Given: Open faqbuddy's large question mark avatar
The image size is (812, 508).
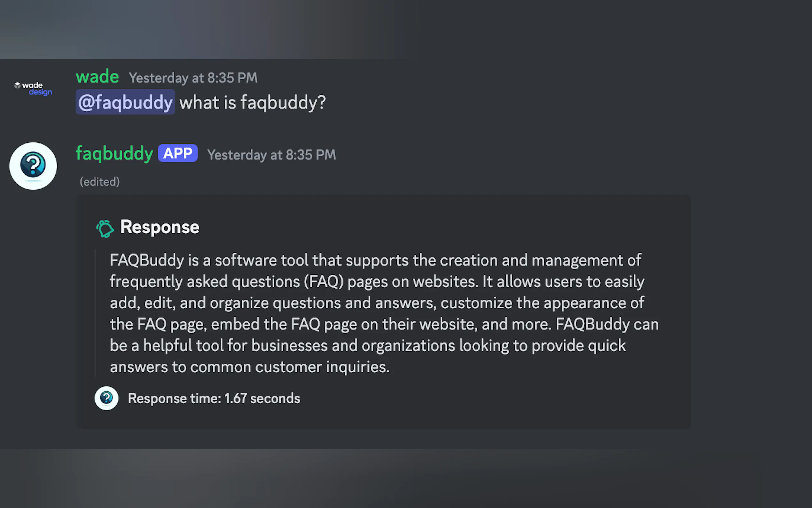Looking at the screenshot, I should 33,166.
